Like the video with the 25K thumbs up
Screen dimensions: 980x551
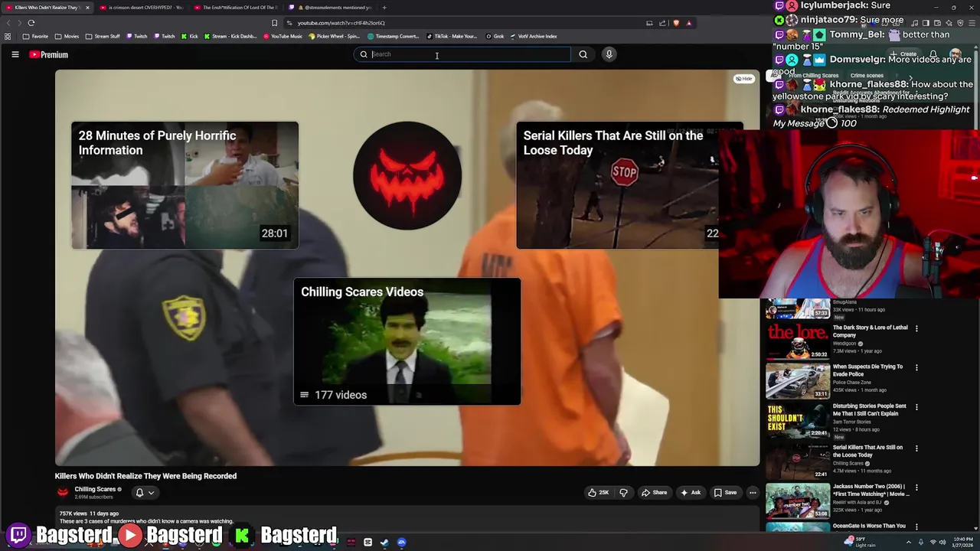(x=599, y=493)
